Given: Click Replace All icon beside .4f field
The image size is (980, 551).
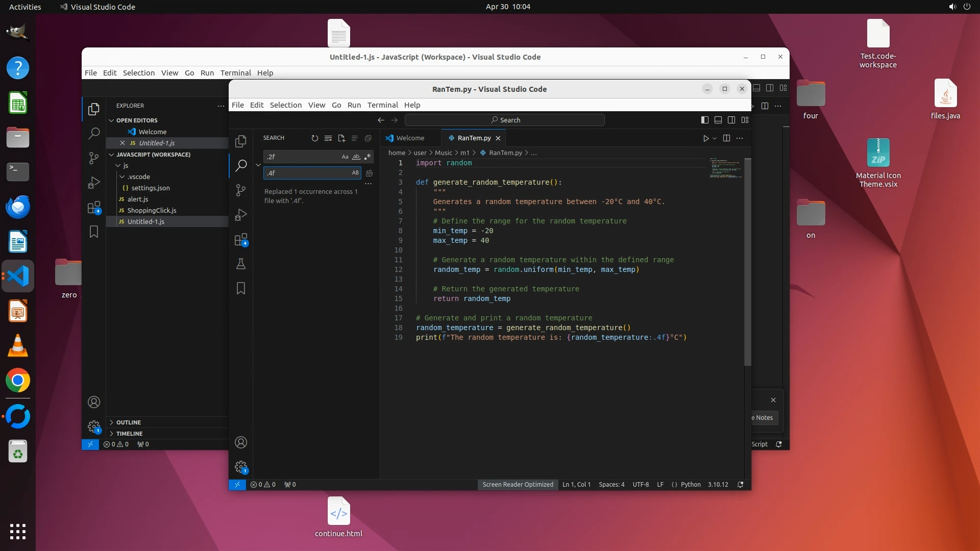Looking at the screenshot, I should [x=369, y=173].
